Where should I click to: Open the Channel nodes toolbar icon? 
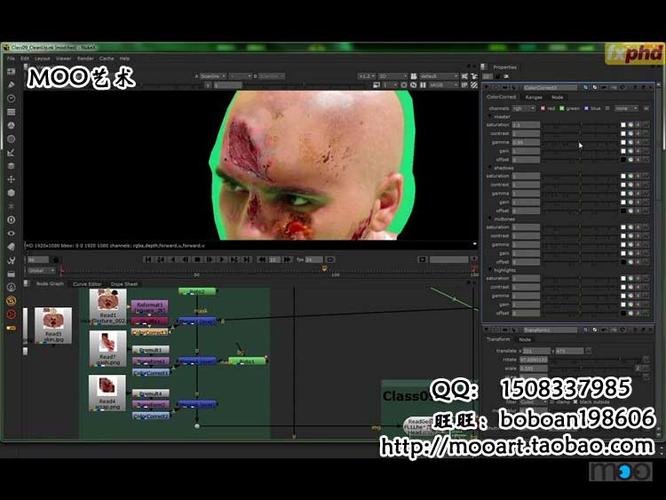[11, 112]
